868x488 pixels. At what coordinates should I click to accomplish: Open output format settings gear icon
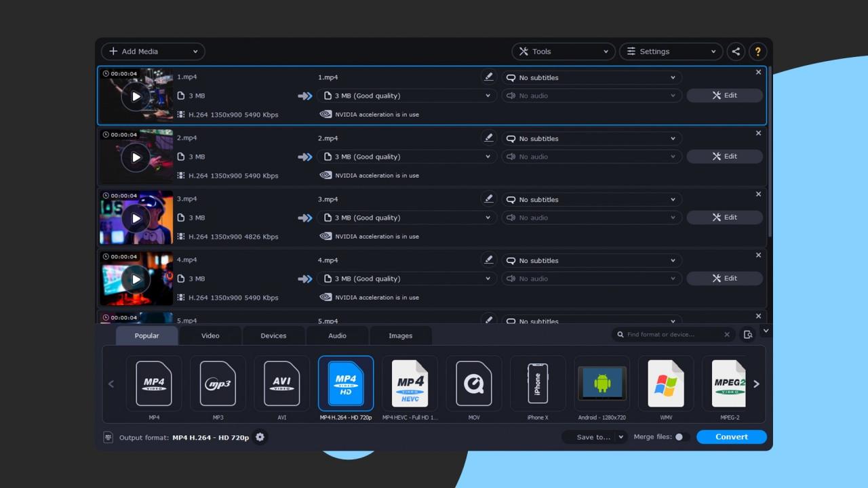[x=260, y=437]
